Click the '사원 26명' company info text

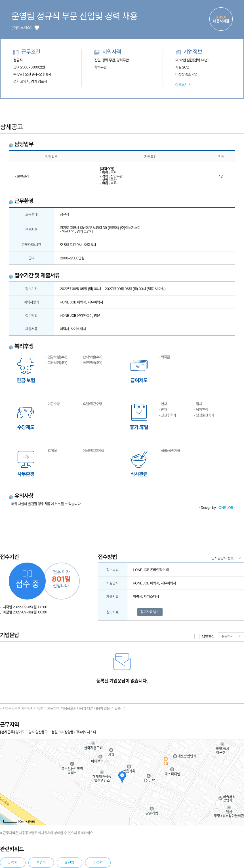tap(182, 67)
